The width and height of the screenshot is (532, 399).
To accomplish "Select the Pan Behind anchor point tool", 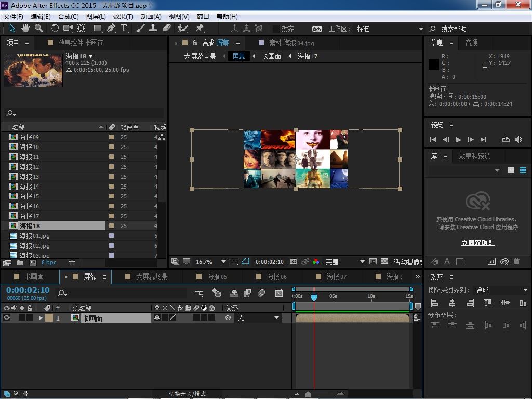I will (x=81, y=29).
